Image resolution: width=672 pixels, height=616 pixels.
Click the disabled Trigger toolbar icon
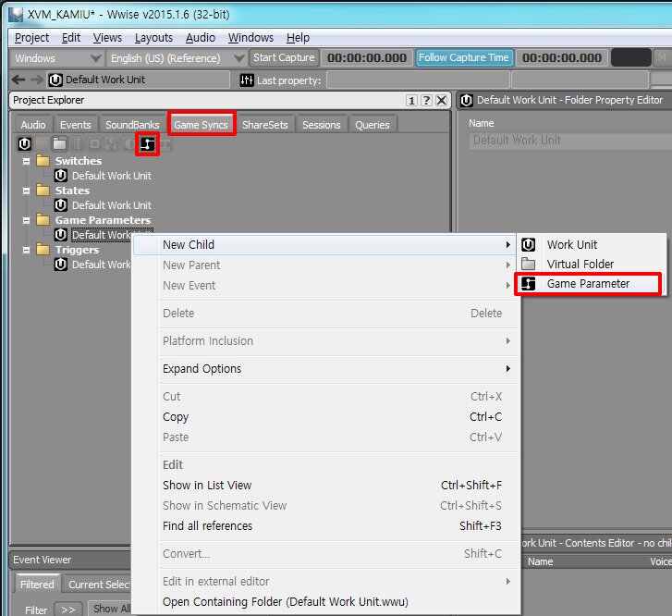point(165,143)
